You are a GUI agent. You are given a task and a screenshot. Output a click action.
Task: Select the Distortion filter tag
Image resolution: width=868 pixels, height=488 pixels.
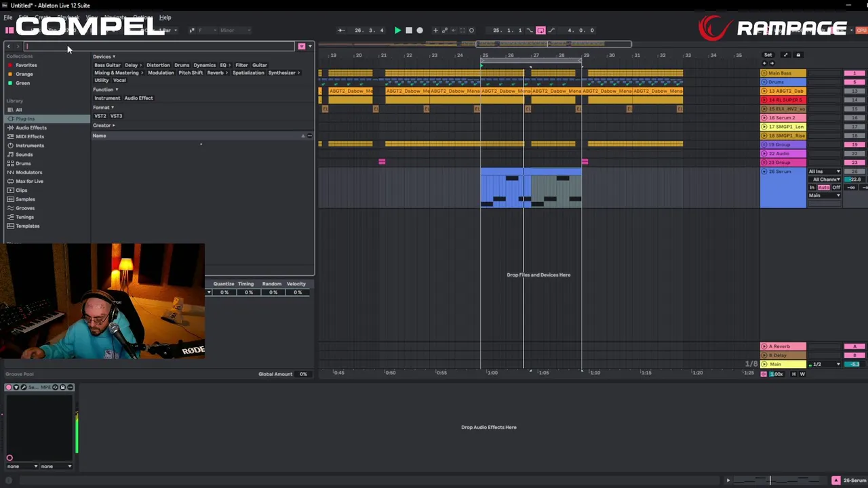(158, 65)
